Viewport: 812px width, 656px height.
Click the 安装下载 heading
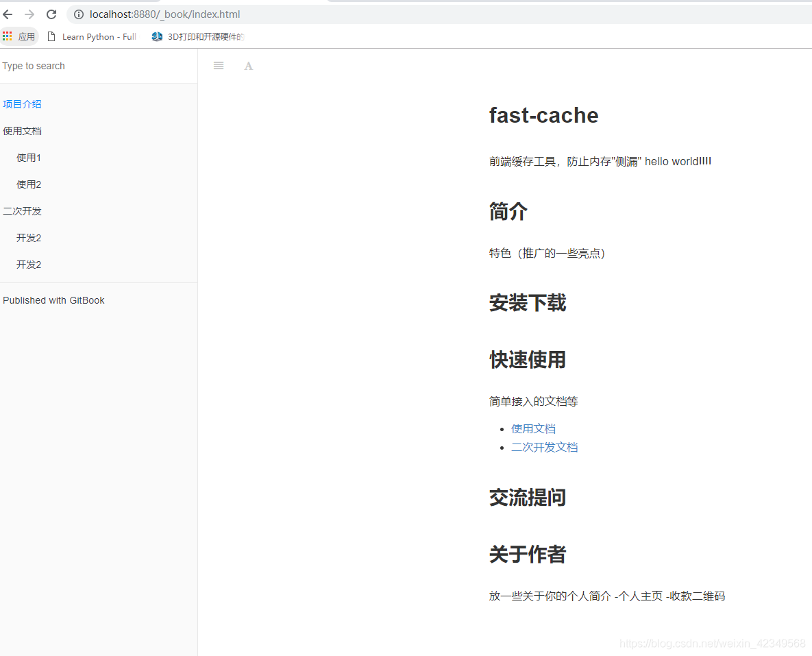coord(528,302)
